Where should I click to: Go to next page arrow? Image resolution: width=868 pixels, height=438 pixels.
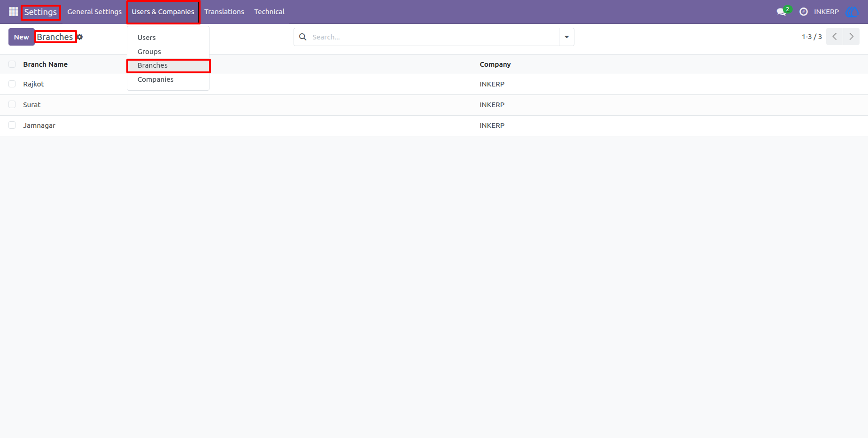pyautogui.click(x=851, y=37)
